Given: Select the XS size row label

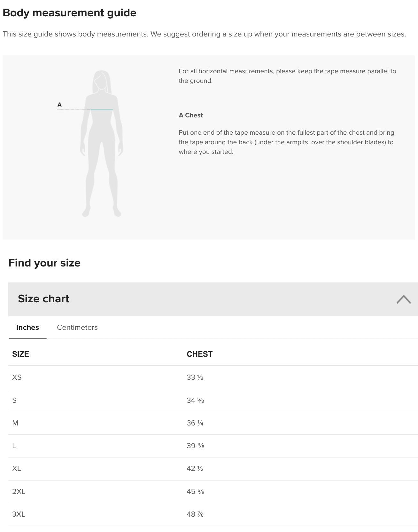Looking at the screenshot, I should click(x=17, y=377).
